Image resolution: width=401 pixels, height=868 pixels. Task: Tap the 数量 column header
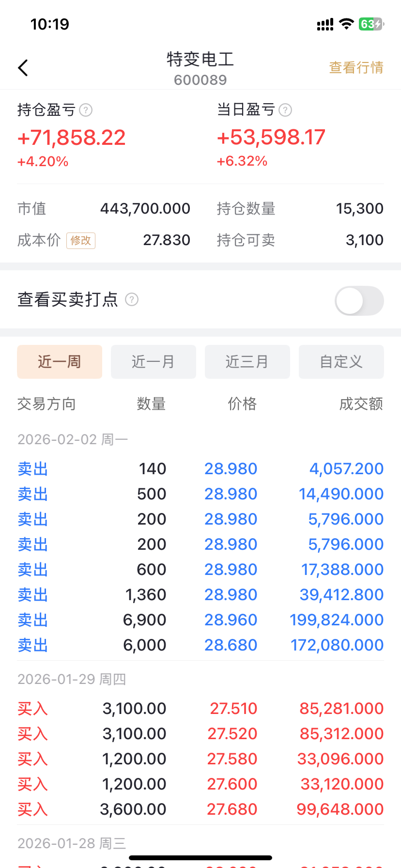tap(151, 403)
